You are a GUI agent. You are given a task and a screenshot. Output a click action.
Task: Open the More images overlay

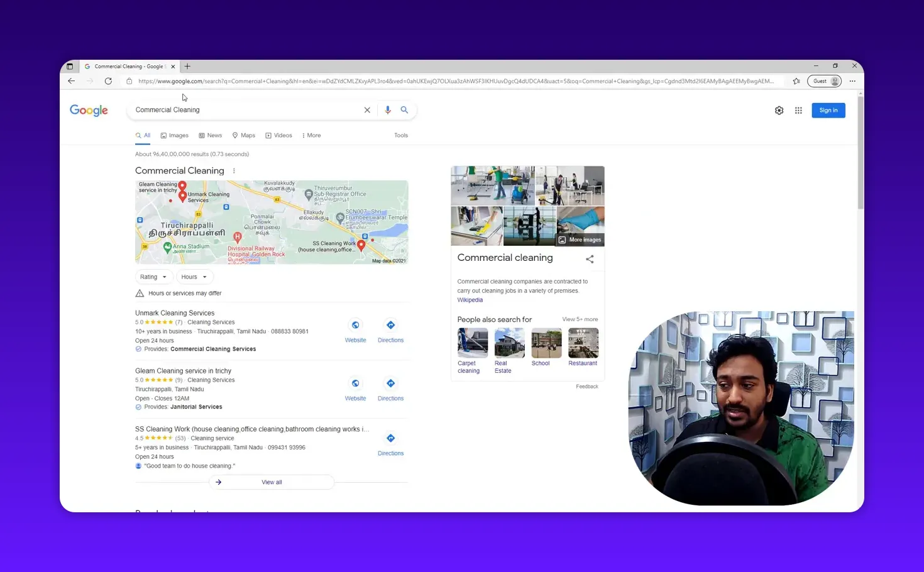pos(580,239)
